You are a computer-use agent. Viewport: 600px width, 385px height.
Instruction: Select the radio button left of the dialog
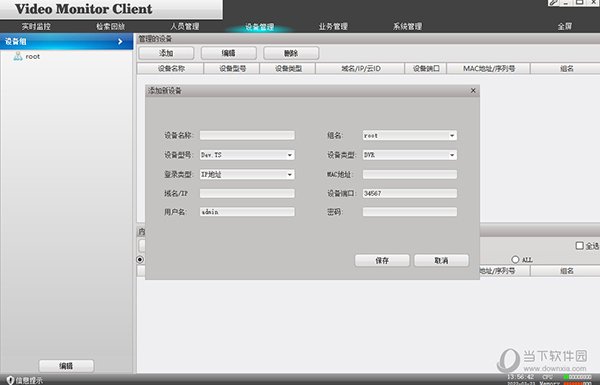[x=140, y=259]
